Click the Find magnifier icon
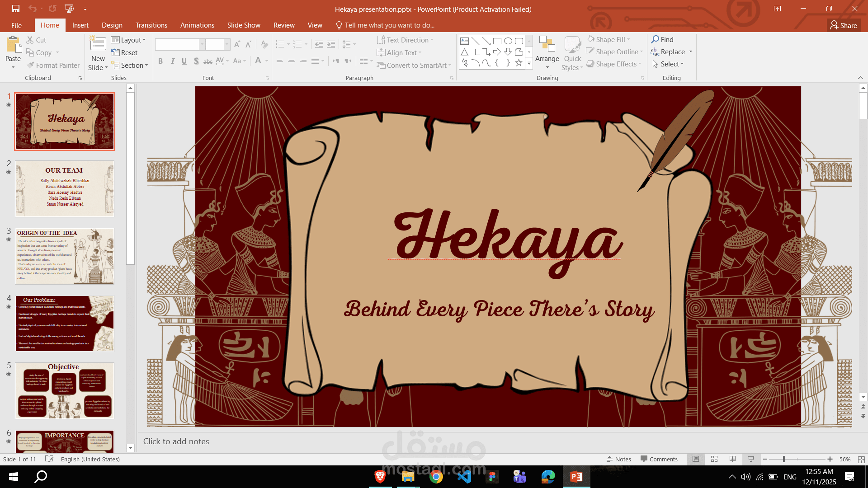This screenshot has width=868, height=488. 655,39
